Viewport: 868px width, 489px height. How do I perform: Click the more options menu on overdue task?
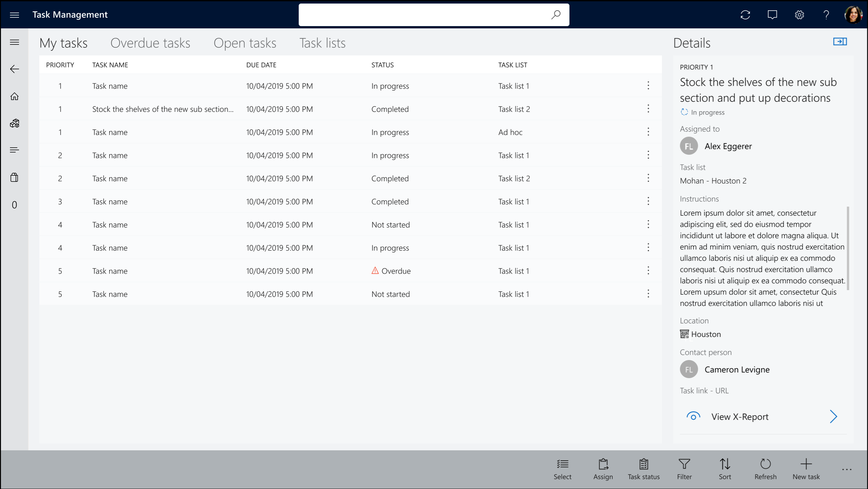(x=648, y=271)
